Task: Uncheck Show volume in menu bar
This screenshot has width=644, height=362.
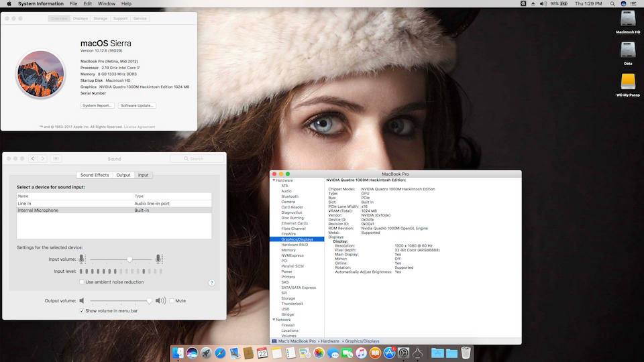Action: coord(81,311)
